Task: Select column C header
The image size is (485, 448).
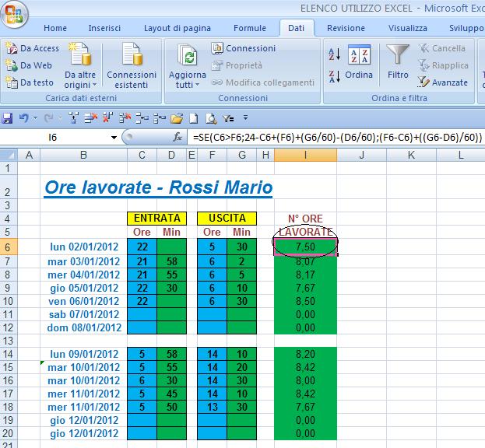Action: tap(142, 155)
